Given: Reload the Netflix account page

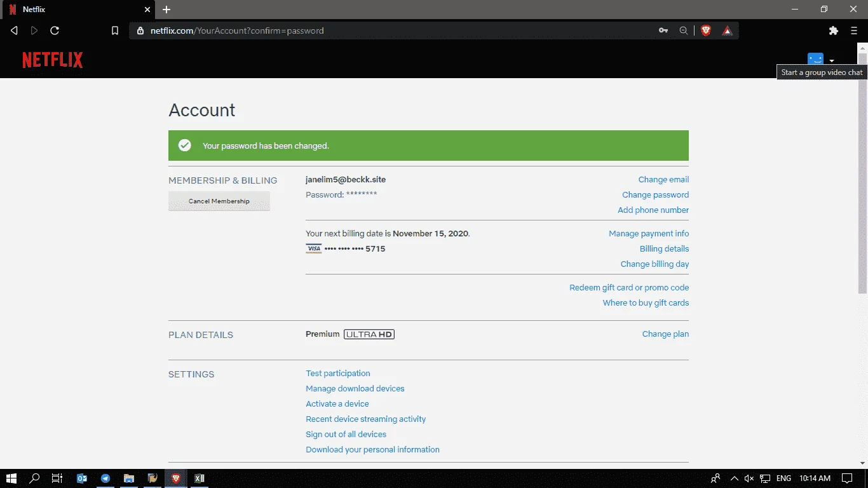Looking at the screenshot, I should click(55, 30).
